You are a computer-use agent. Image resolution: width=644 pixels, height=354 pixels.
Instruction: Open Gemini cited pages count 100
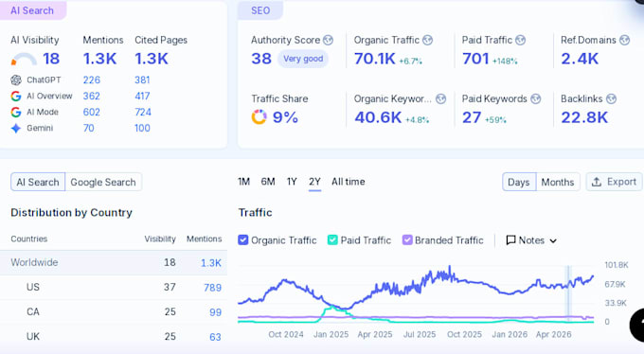pyautogui.click(x=142, y=128)
